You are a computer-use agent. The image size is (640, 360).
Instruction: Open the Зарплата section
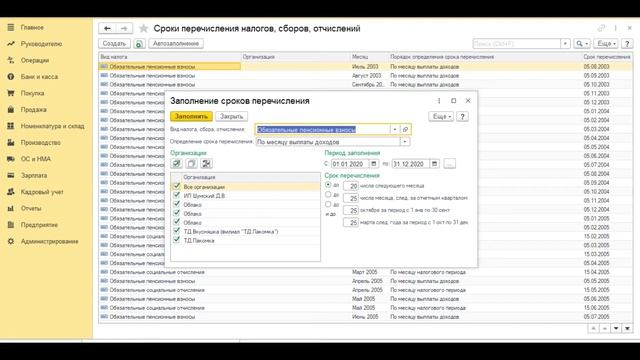(34, 176)
